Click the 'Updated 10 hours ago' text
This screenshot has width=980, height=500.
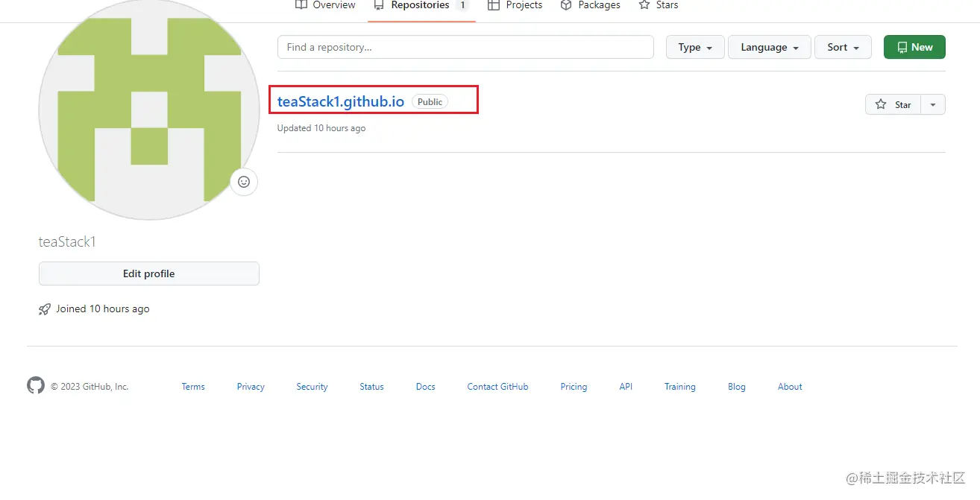pos(321,128)
